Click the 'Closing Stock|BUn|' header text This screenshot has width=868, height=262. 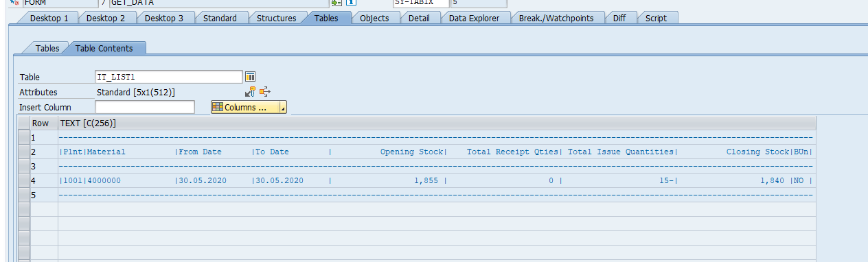click(x=770, y=152)
